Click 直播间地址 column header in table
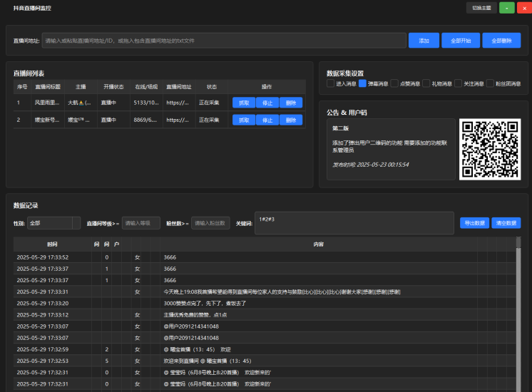Viewport: 532px width, 392px height. pos(179,87)
